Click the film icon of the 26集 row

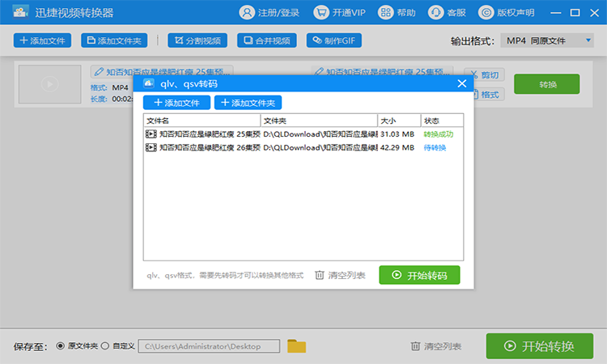tap(151, 147)
